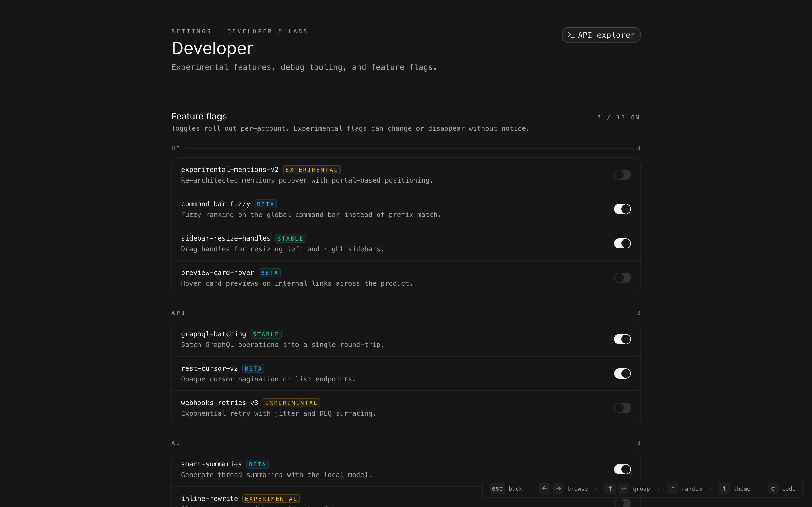Click the 'r' random key
The width and height of the screenshot is (812, 507).
click(672, 489)
